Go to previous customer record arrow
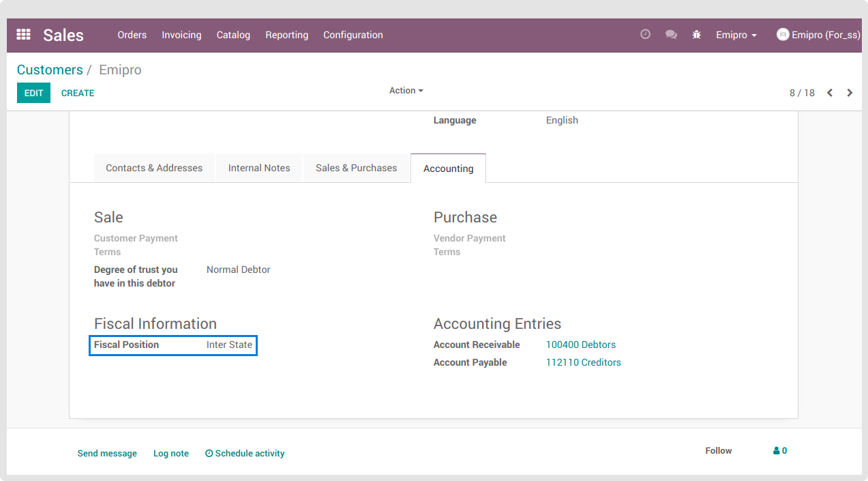 (x=830, y=93)
